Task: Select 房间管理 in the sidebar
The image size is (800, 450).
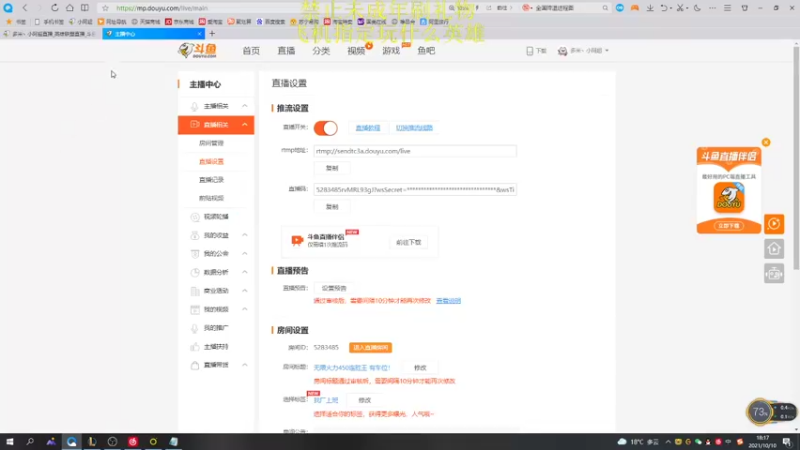Action: click(x=211, y=143)
